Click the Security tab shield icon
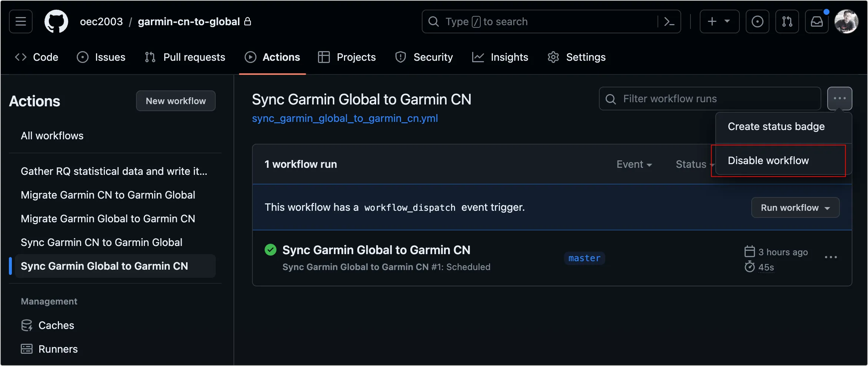 click(401, 57)
